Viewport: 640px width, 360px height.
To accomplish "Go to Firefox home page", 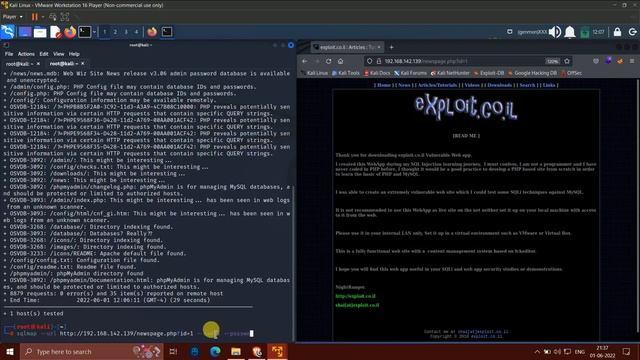I will tap(340, 61).
